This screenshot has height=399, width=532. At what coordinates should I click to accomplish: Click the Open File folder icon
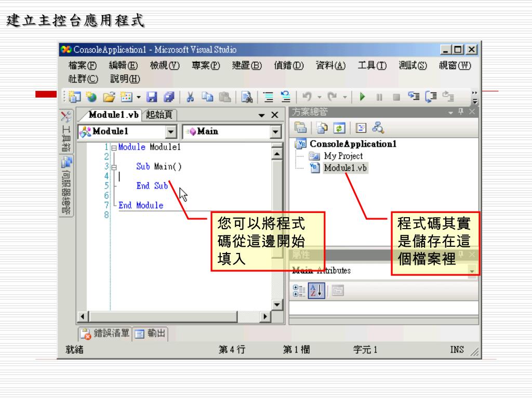pos(109,97)
